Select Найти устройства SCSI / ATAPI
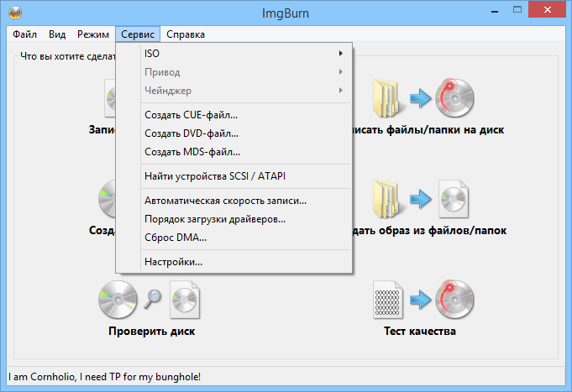Viewport: 572px width, 392px height. [234, 176]
